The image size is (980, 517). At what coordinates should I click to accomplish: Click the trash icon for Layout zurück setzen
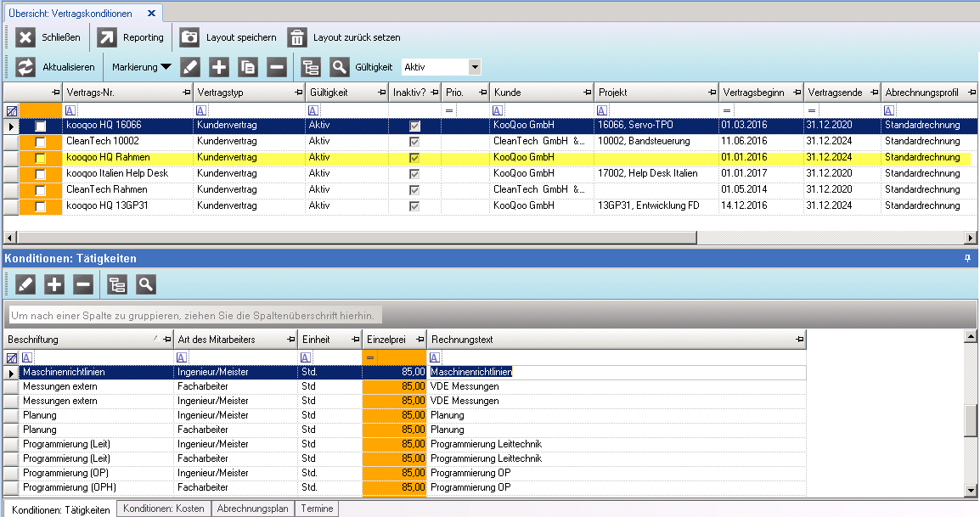[296, 37]
